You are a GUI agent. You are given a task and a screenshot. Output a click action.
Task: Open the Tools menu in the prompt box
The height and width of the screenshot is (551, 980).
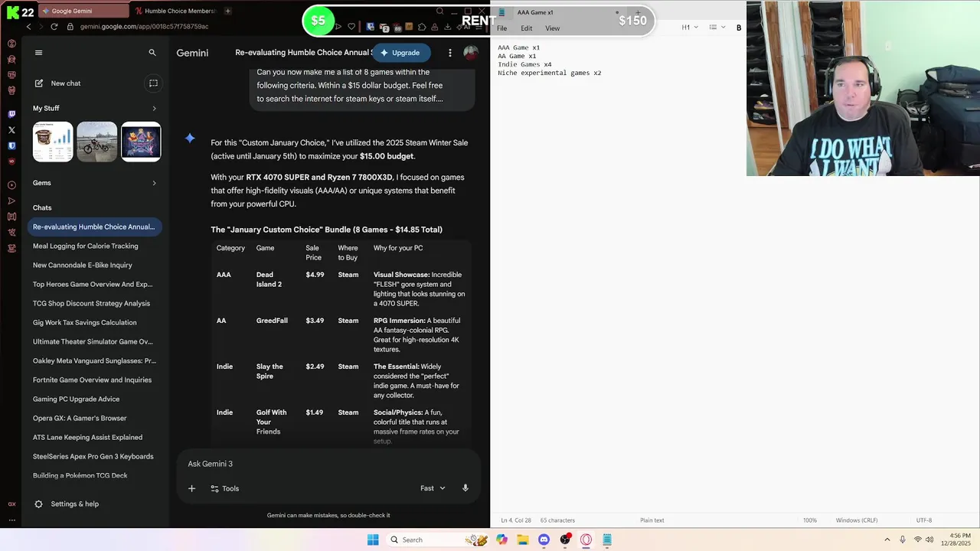coord(225,488)
